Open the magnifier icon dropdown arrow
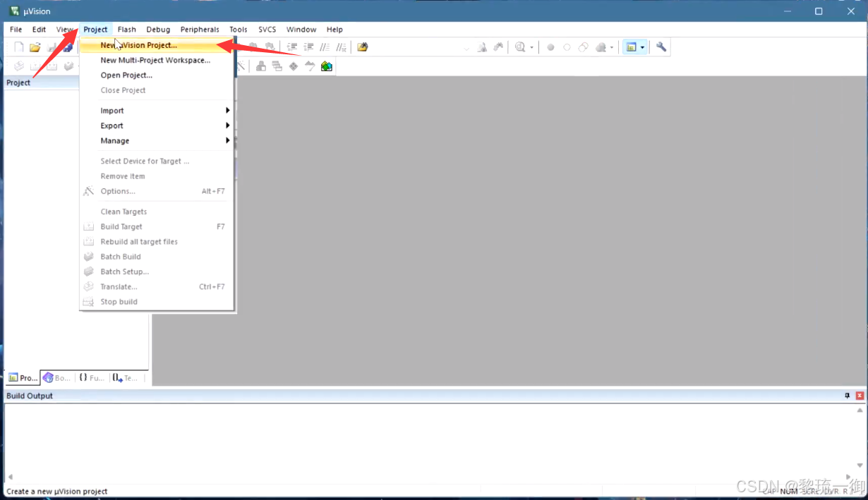Image resolution: width=868 pixels, height=500 pixels. [532, 47]
